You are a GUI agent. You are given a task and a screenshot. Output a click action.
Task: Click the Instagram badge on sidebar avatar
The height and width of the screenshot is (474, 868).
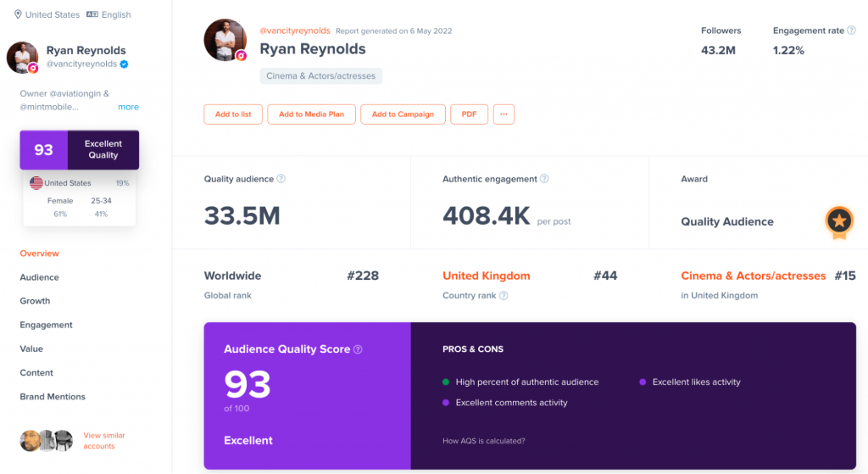coord(33,68)
